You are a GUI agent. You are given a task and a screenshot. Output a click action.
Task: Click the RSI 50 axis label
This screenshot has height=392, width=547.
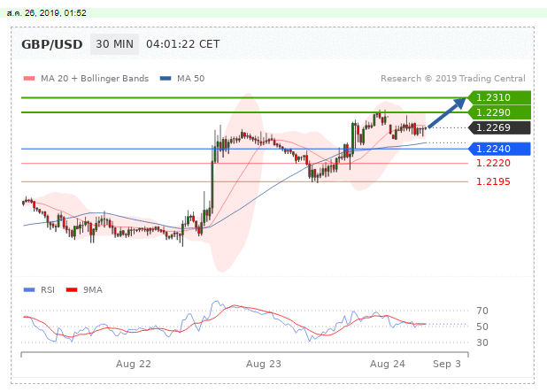pyautogui.click(x=482, y=327)
